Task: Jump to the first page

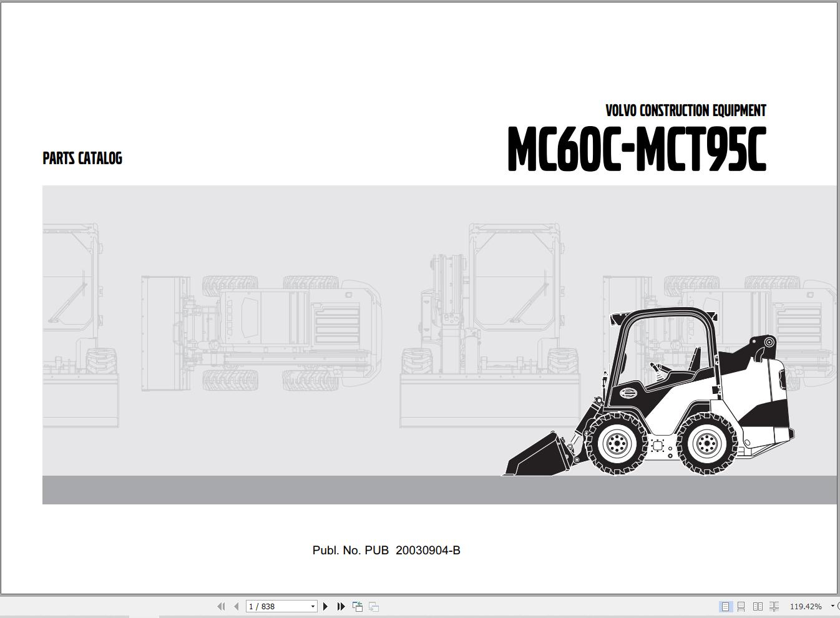Action: point(221,606)
